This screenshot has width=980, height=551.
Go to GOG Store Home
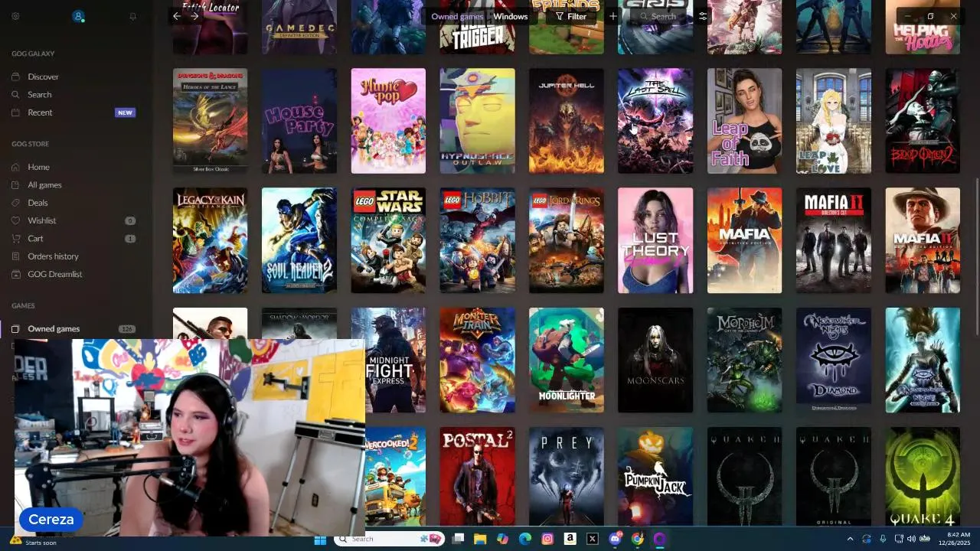point(38,167)
